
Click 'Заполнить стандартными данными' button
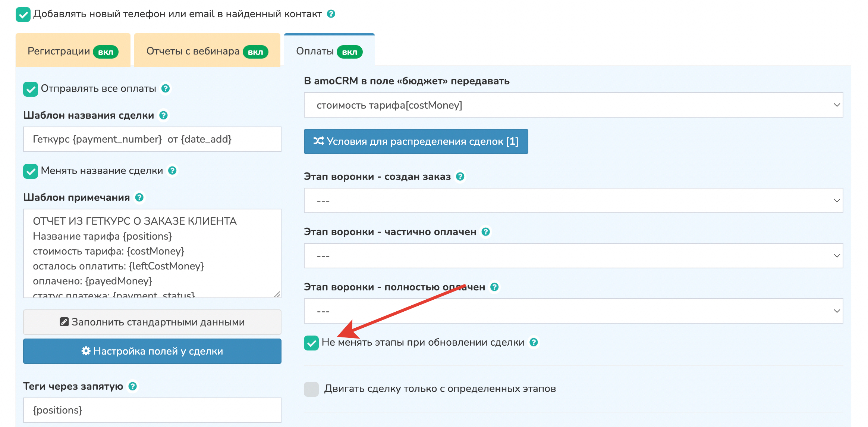(152, 322)
